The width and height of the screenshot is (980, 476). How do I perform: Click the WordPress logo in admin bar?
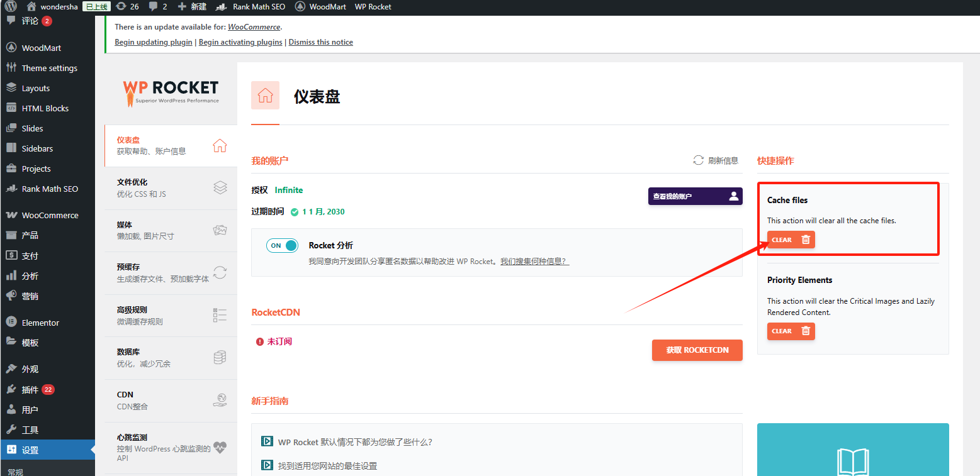click(11, 6)
